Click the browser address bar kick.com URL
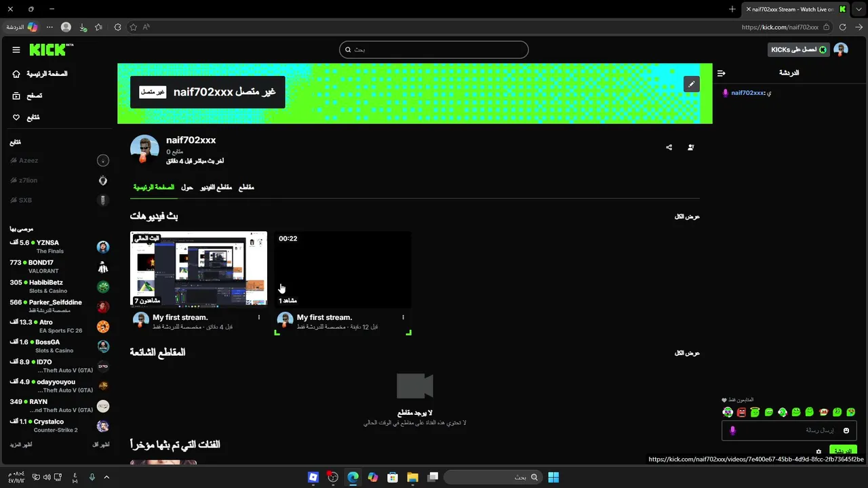 780,27
